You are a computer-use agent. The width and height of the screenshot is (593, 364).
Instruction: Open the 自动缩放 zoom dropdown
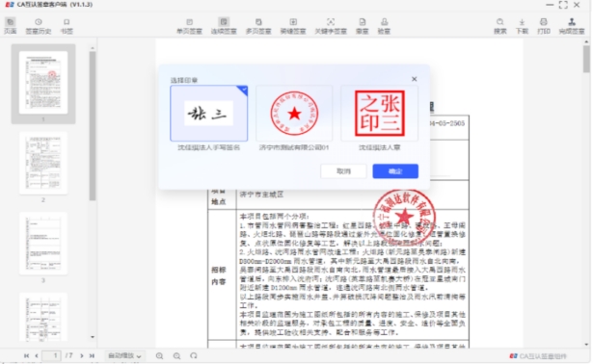[x=124, y=355]
